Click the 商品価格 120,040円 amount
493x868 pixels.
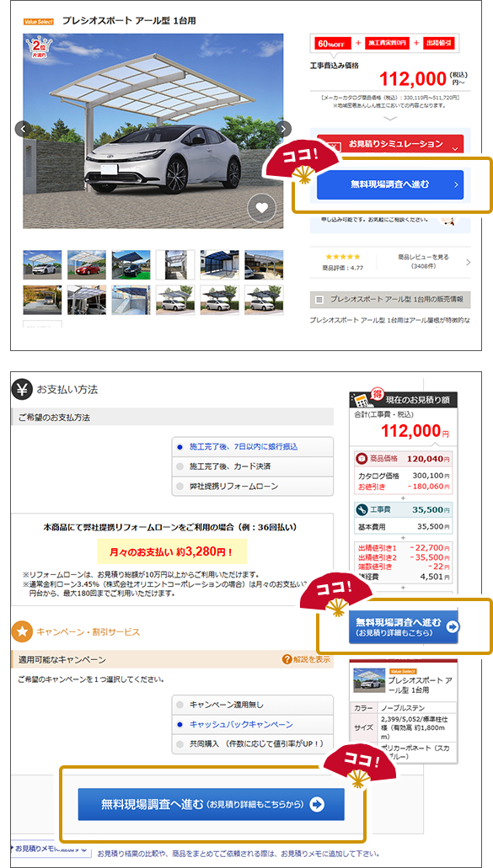[x=429, y=459]
